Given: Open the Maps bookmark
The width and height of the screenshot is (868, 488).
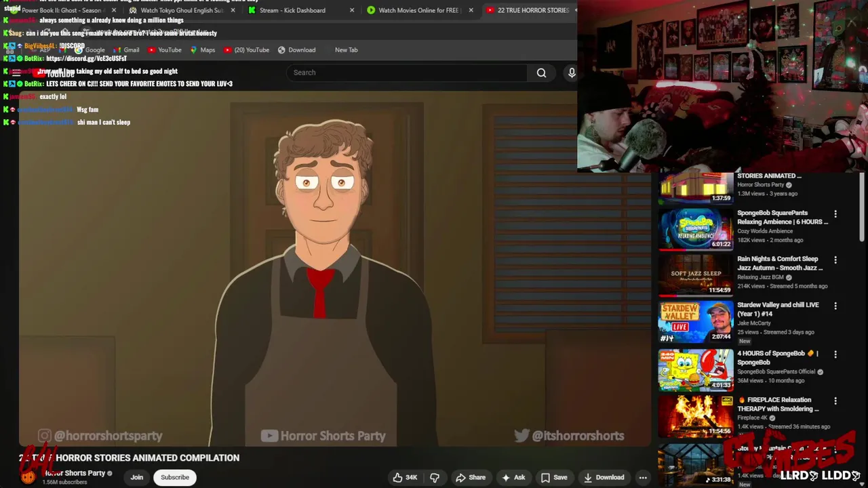Looking at the screenshot, I should coord(202,49).
